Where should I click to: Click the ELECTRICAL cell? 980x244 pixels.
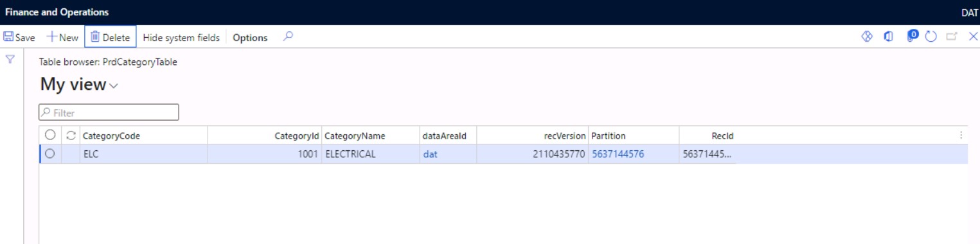[x=370, y=154]
